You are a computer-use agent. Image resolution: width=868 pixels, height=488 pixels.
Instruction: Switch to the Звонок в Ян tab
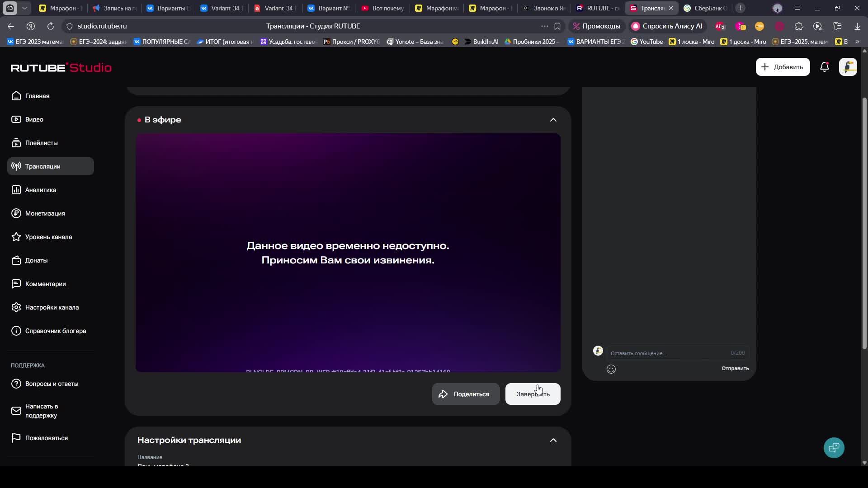(x=544, y=8)
